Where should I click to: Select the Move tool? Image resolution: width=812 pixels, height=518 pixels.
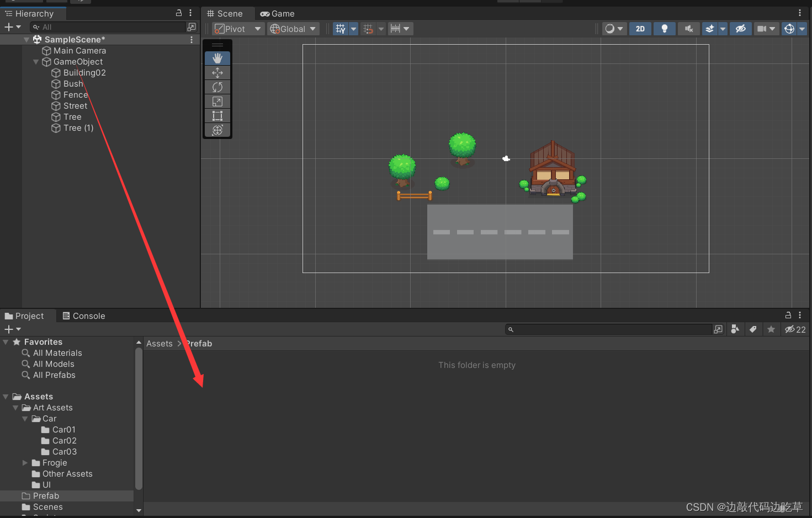click(x=217, y=72)
